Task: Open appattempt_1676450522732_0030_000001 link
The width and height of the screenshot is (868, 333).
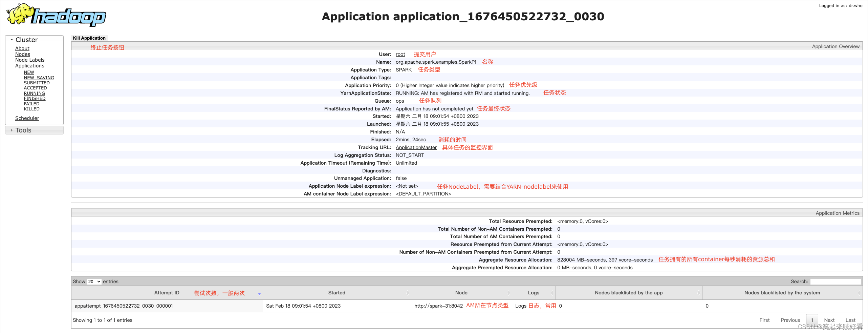Action: point(124,306)
